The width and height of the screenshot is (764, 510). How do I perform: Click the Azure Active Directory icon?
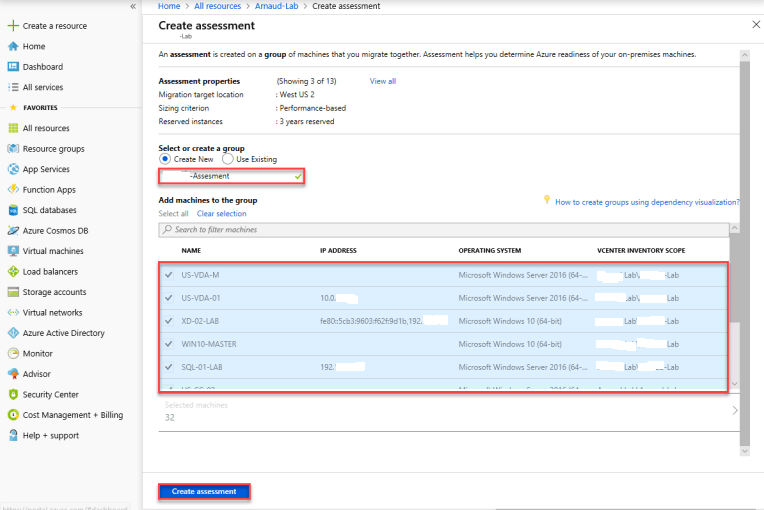click(x=13, y=333)
